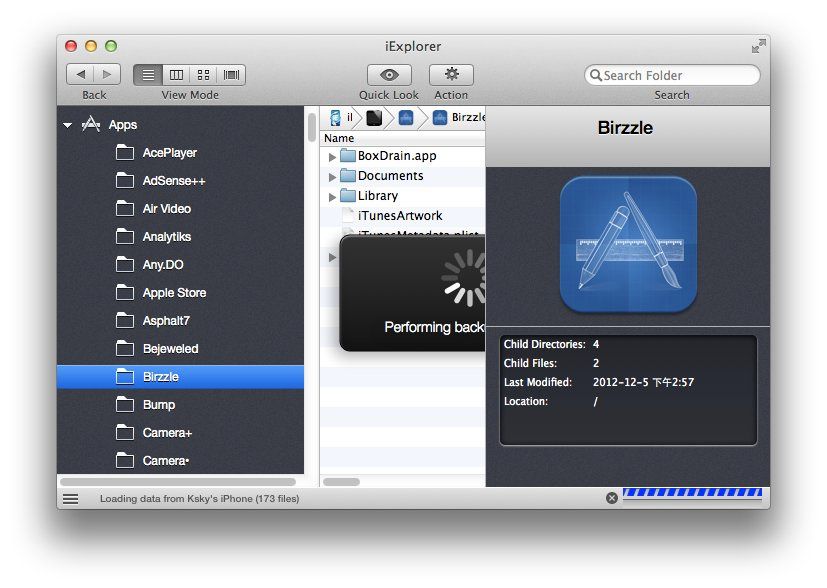Select the BoxDrain.app folder icon
The height and width of the screenshot is (588, 827).
(x=348, y=156)
